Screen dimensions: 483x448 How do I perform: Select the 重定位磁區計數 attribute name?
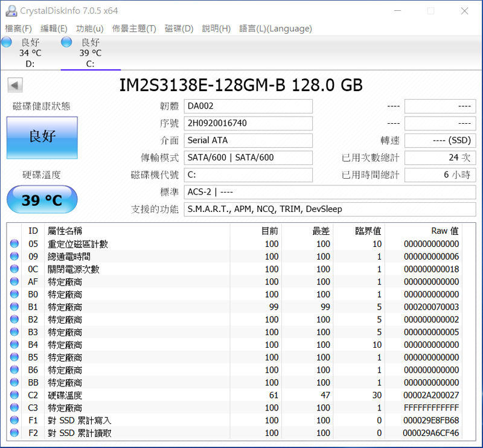coord(78,244)
